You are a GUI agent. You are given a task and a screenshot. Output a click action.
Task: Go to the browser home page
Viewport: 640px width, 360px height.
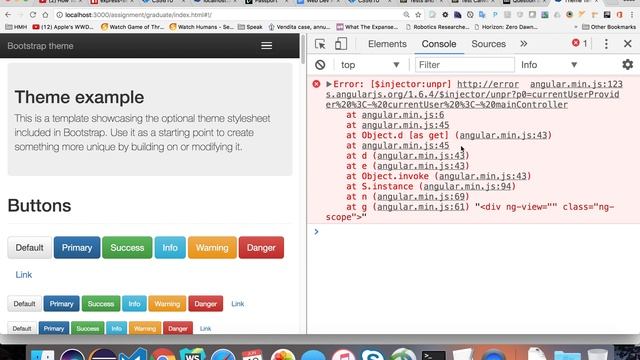(x=45, y=15)
